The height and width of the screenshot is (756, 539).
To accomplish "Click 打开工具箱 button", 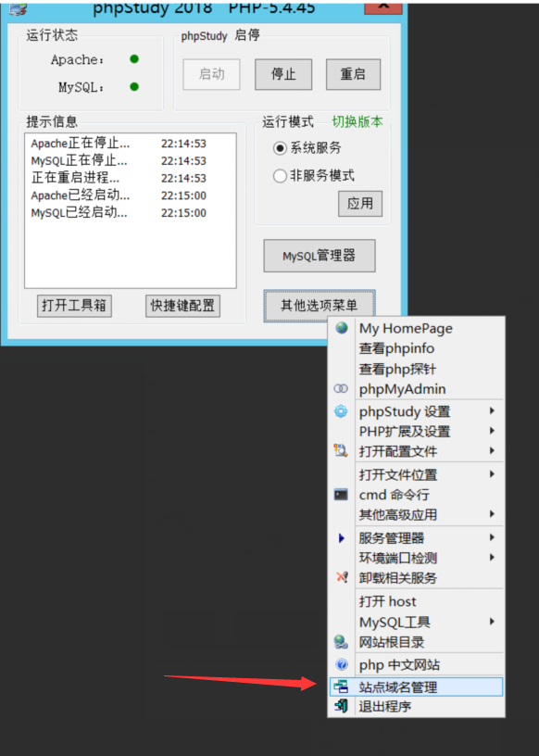I will pos(74,306).
